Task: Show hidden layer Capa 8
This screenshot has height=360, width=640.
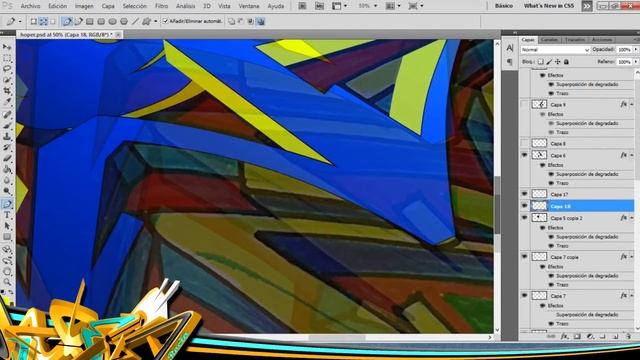Action: (x=524, y=144)
